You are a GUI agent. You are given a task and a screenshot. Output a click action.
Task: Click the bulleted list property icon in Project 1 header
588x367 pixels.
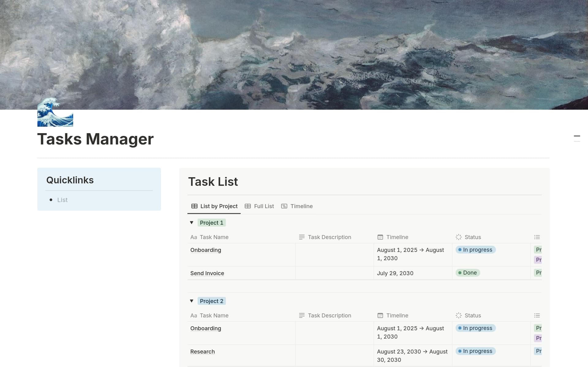tap(537, 237)
